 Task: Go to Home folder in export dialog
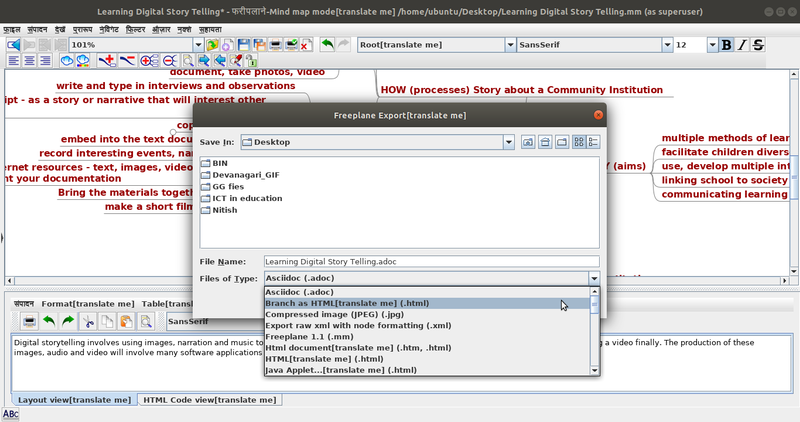[x=545, y=142]
